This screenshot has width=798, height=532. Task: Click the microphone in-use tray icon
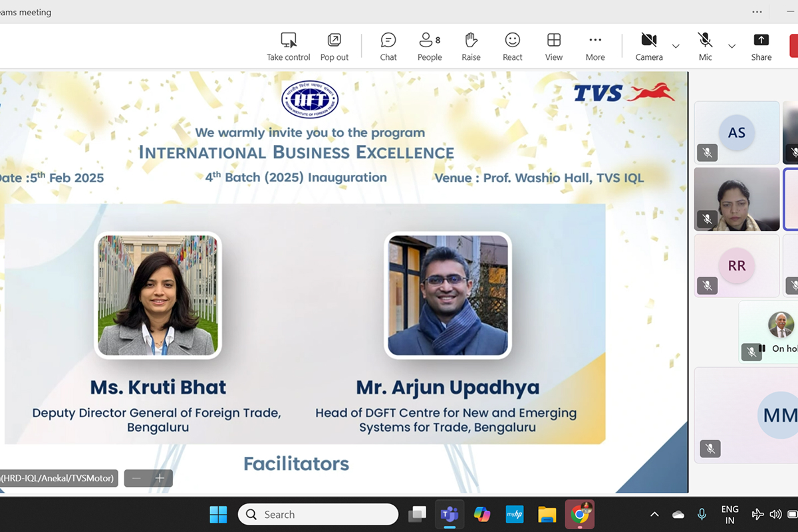click(x=702, y=514)
